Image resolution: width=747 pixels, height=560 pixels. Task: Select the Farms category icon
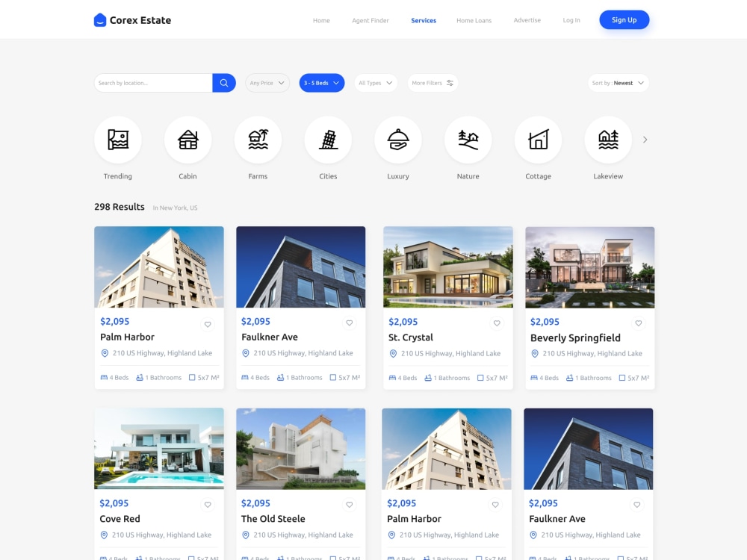(x=258, y=140)
